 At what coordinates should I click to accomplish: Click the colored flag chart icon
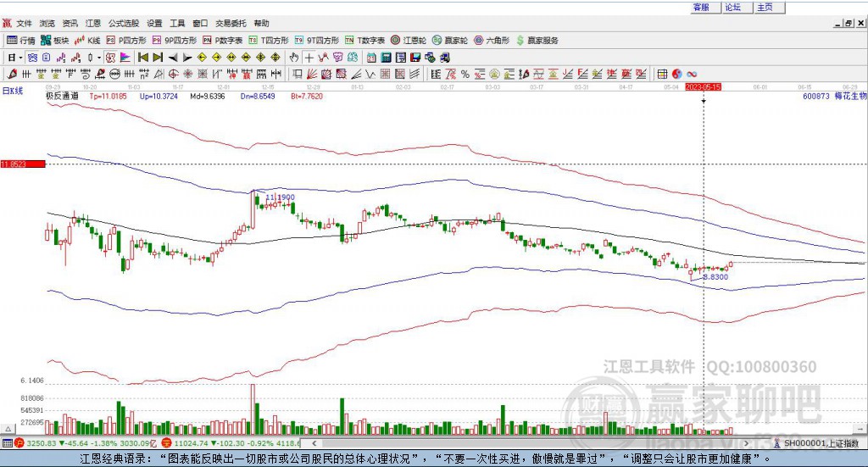pyautogui.click(x=125, y=58)
